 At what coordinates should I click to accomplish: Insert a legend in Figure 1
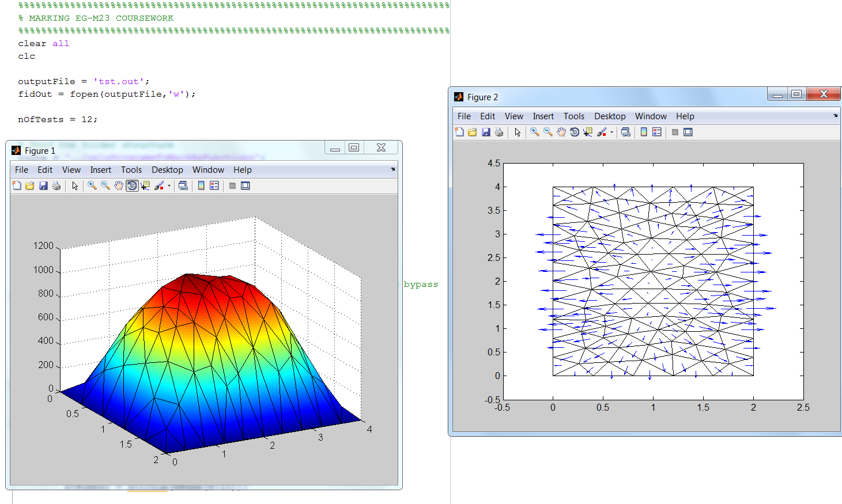(x=214, y=185)
